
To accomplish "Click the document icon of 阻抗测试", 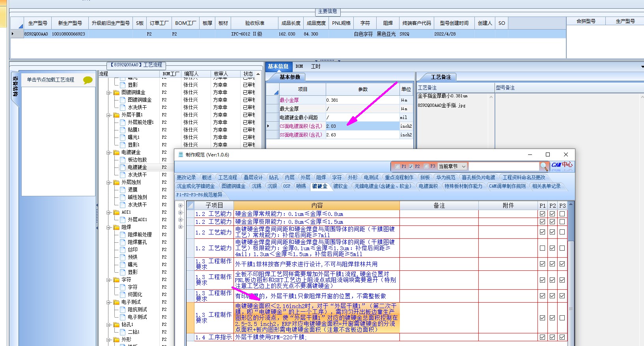I will point(123,309).
